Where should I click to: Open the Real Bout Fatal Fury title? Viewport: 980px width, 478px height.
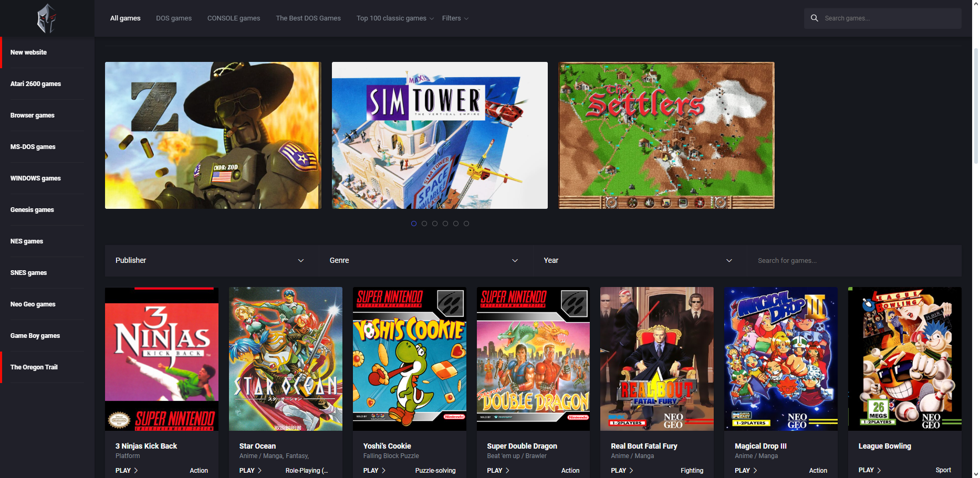[644, 446]
